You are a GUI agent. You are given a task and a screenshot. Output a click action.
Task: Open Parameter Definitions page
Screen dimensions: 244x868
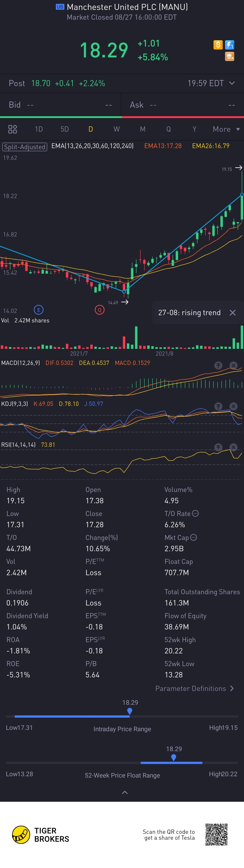tap(195, 688)
